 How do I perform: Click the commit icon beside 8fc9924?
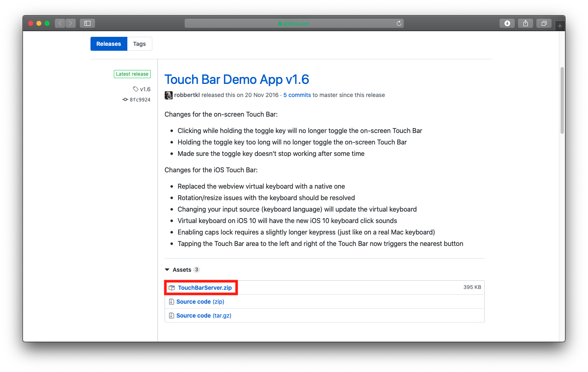(x=125, y=99)
